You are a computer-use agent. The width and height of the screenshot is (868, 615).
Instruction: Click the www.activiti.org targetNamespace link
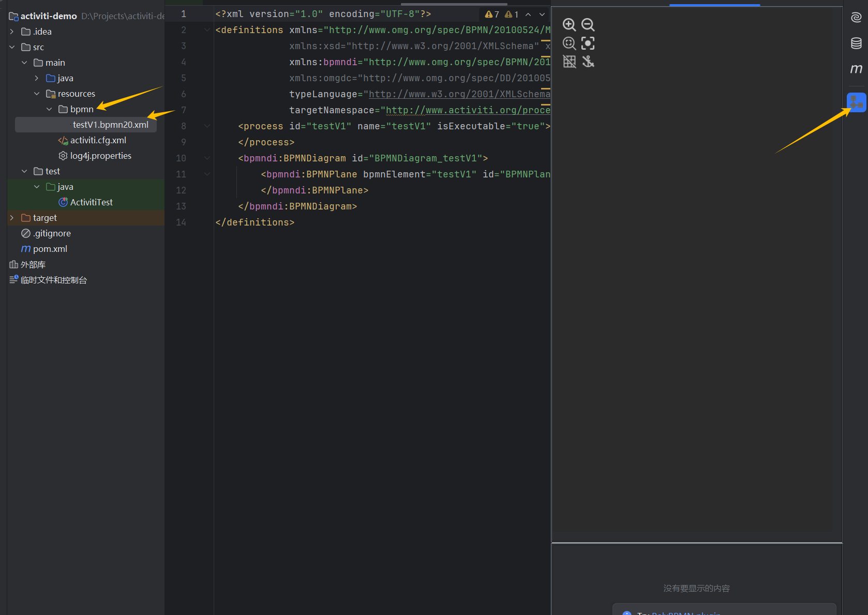click(468, 110)
